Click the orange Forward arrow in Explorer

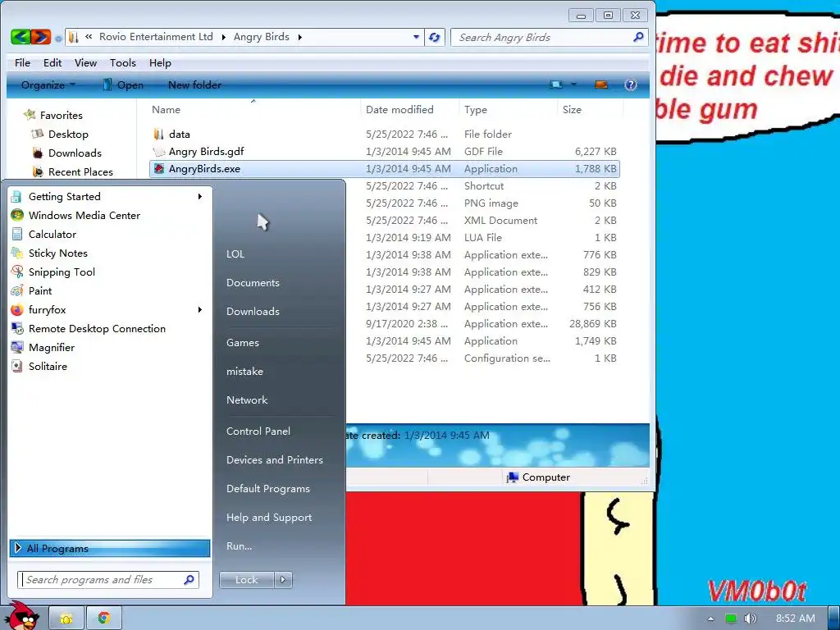tap(41, 36)
